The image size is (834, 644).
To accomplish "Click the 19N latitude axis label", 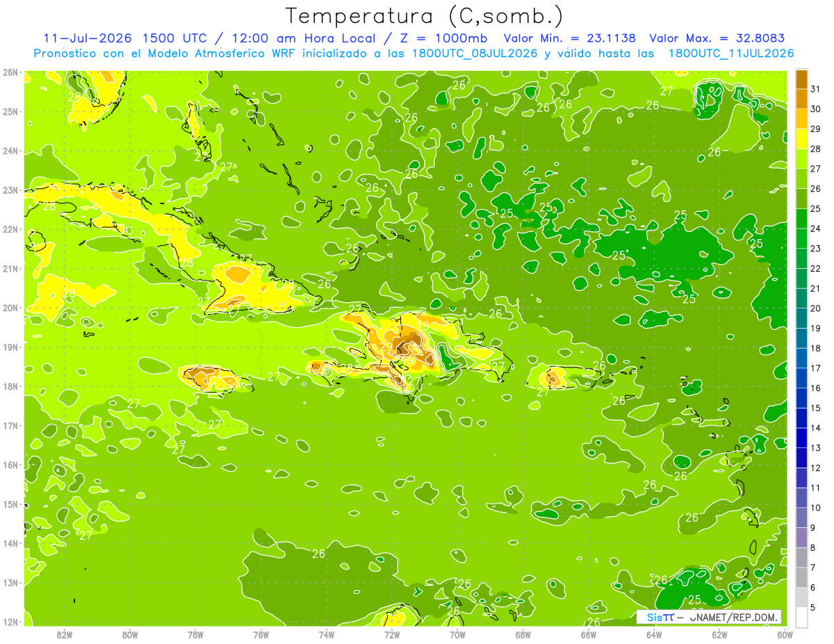I will coord(10,347).
